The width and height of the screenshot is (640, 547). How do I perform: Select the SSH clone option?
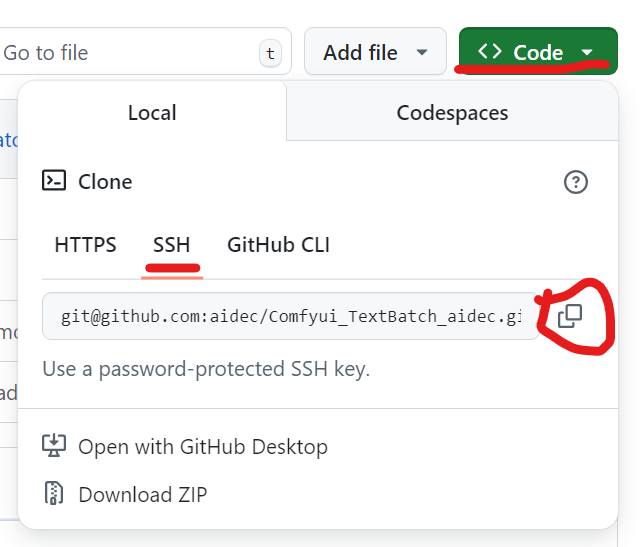click(171, 245)
